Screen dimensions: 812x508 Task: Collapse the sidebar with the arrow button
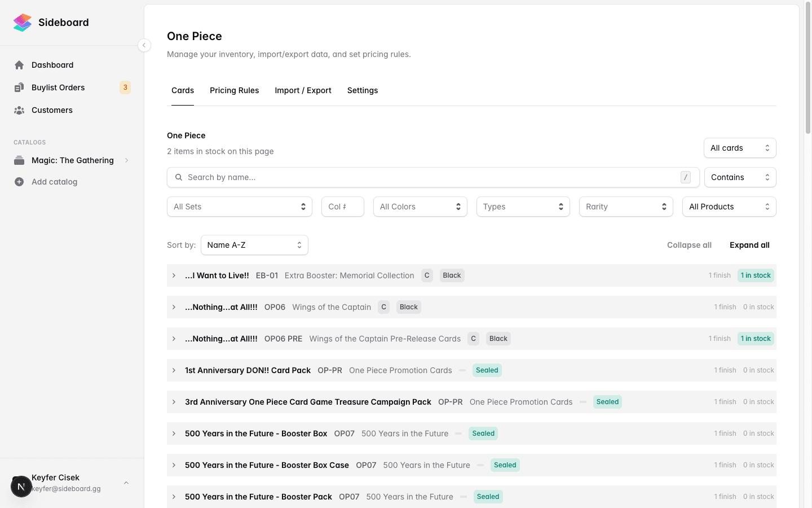coord(144,45)
